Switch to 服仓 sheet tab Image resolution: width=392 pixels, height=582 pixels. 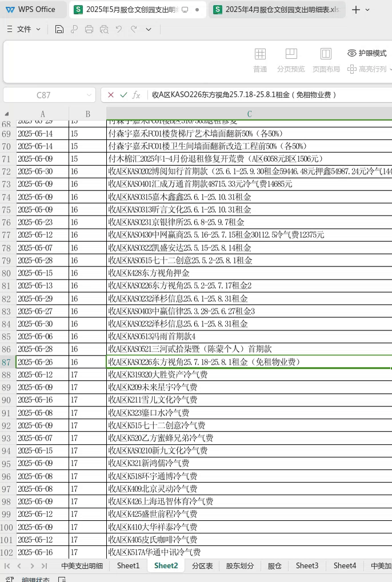[x=274, y=565]
